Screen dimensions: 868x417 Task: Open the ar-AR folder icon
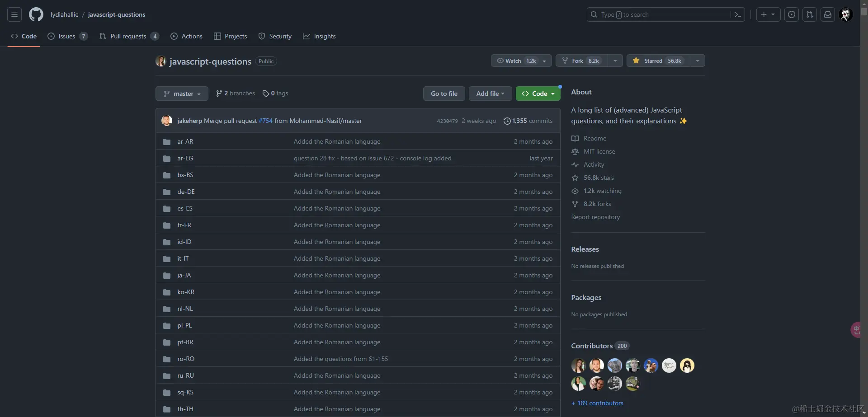[167, 142]
